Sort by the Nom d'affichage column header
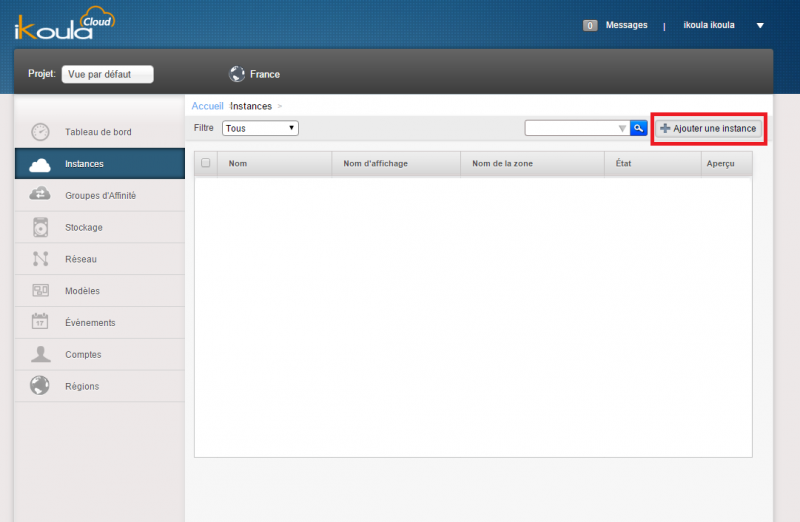The width and height of the screenshot is (800, 522). (x=376, y=163)
